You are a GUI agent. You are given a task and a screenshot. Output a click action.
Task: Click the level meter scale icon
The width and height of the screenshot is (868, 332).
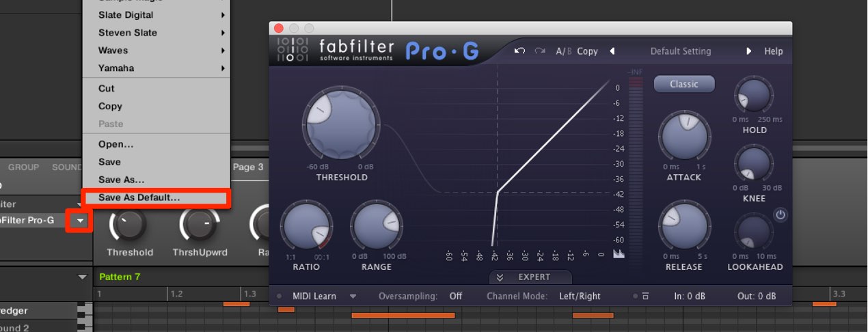click(619, 254)
